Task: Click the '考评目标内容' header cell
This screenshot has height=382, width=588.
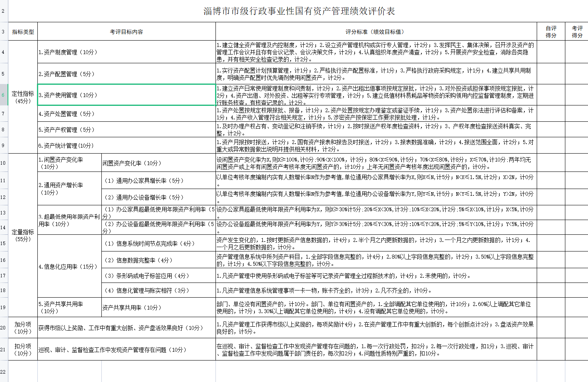Action: click(126, 31)
